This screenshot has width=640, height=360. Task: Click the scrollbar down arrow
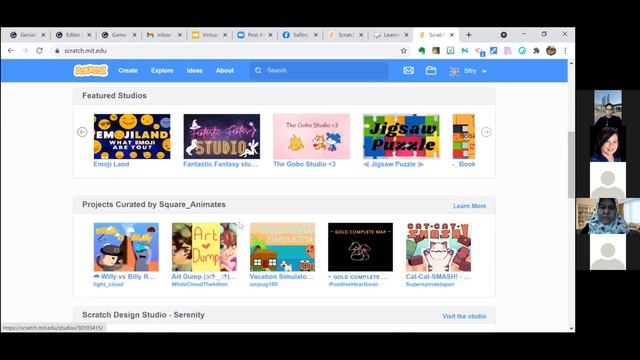pyautogui.click(x=571, y=328)
